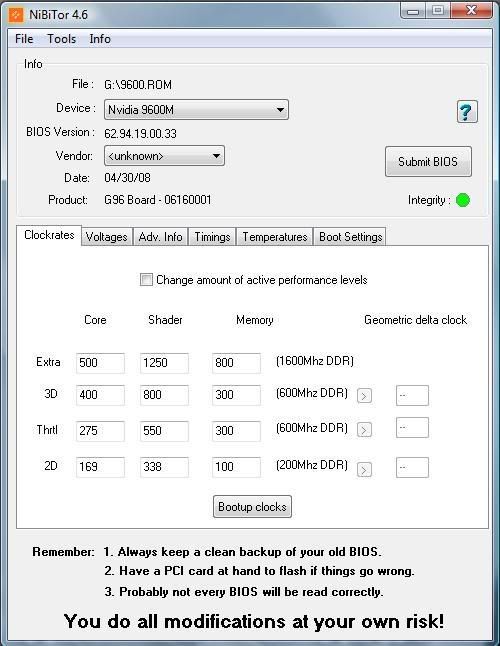Maximize the NiBiTor window
This screenshot has width=500, height=646.
point(438,10)
